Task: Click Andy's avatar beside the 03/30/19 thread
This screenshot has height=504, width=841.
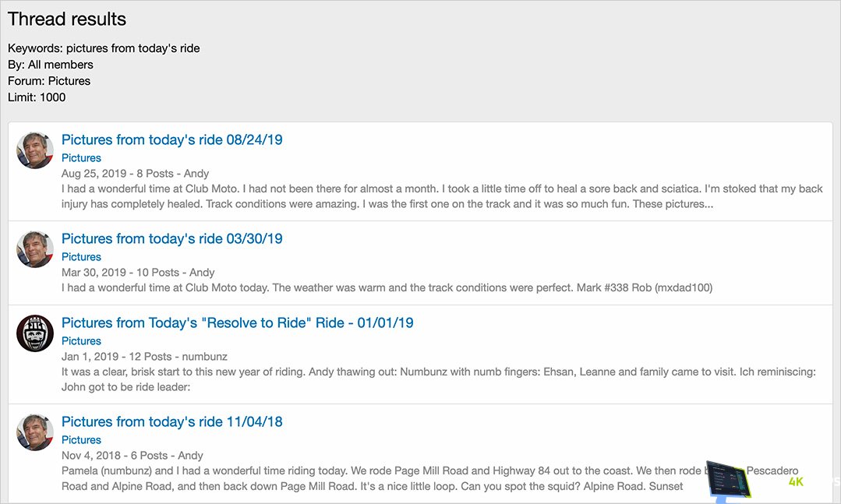Action: [x=34, y=249]
